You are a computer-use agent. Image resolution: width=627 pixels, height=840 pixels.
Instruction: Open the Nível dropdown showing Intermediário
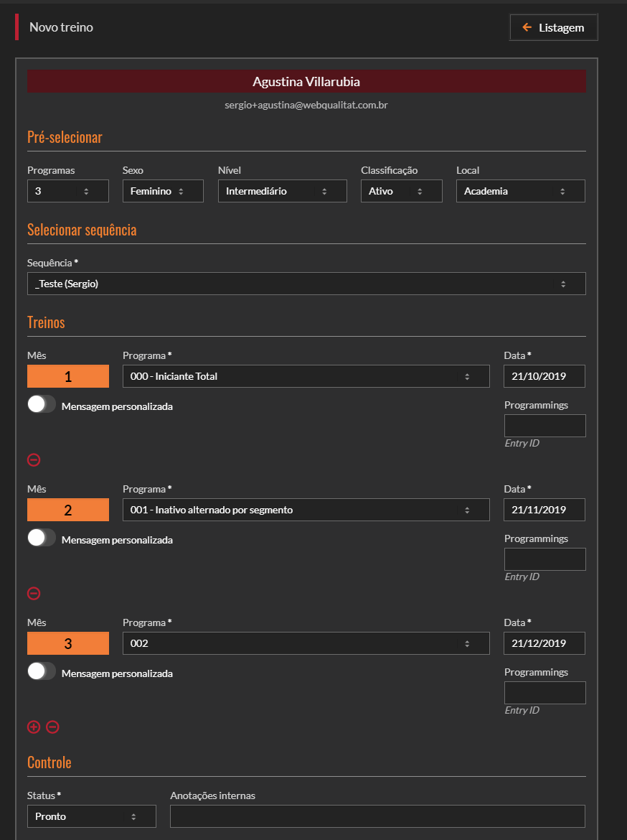pyautogui.click(x=282, y=191)
